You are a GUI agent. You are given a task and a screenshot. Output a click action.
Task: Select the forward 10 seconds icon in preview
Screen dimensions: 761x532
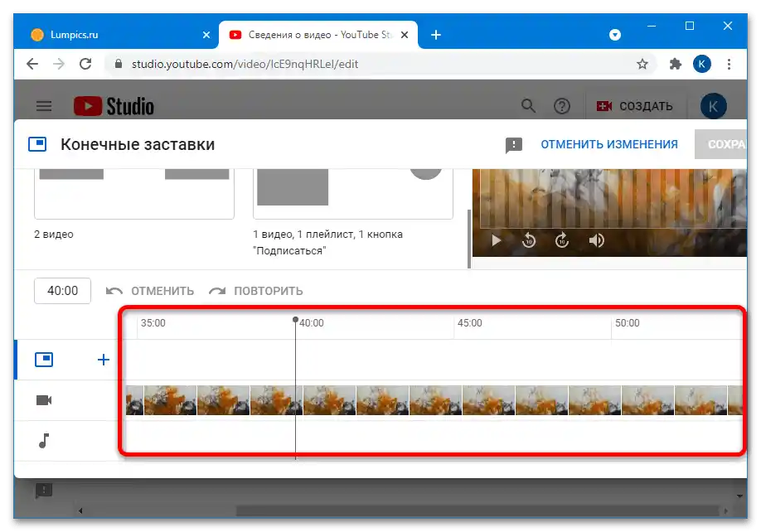(x=562, y=240)
